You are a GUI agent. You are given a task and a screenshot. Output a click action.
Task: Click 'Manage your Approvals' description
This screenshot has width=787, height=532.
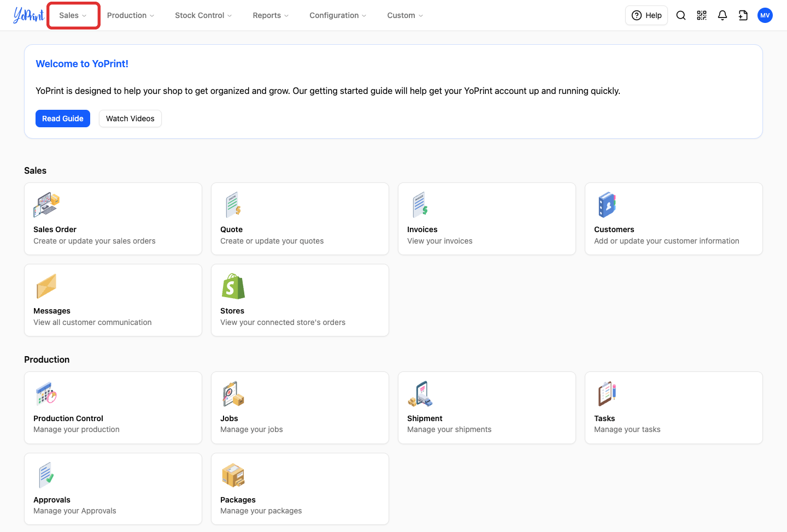click(x=75, y=511)
